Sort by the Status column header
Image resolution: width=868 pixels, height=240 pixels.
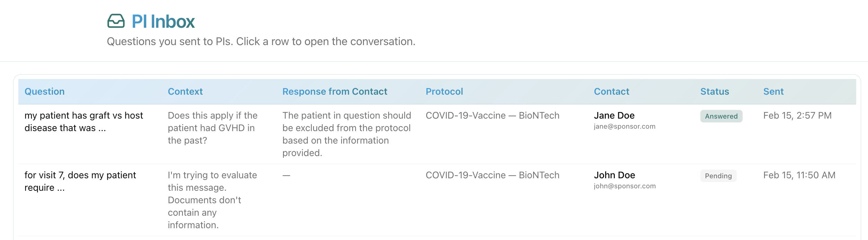715,92
